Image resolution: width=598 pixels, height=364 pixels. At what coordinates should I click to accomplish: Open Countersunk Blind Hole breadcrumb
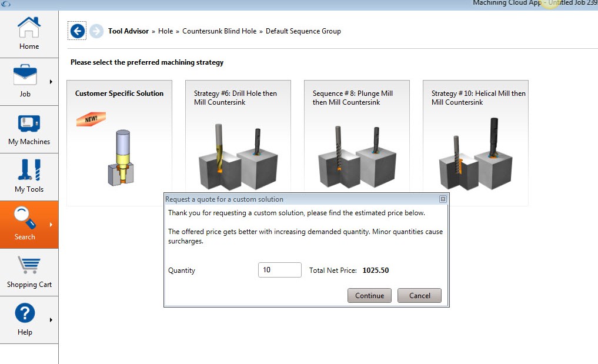(219, 31)
